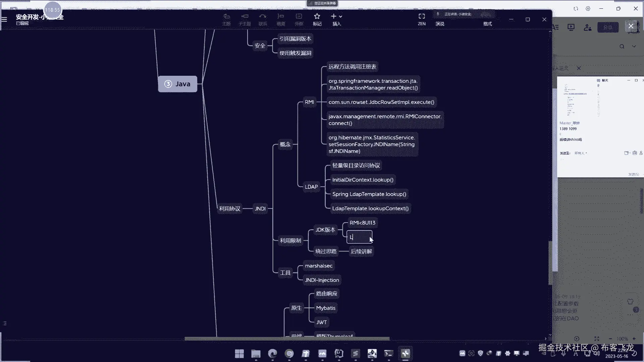Click the horizontal scrollbar at canvas bottom
644x362 pixels.
click(287, 339)
